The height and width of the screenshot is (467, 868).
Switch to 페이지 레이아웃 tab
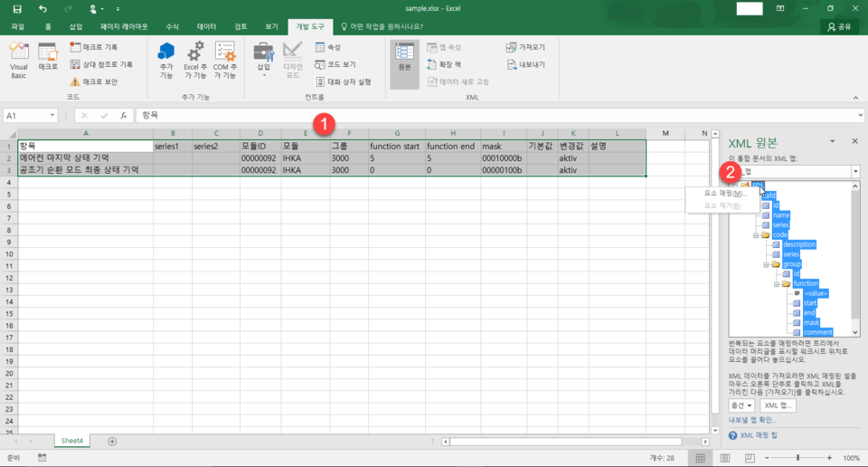click(124, 26)
